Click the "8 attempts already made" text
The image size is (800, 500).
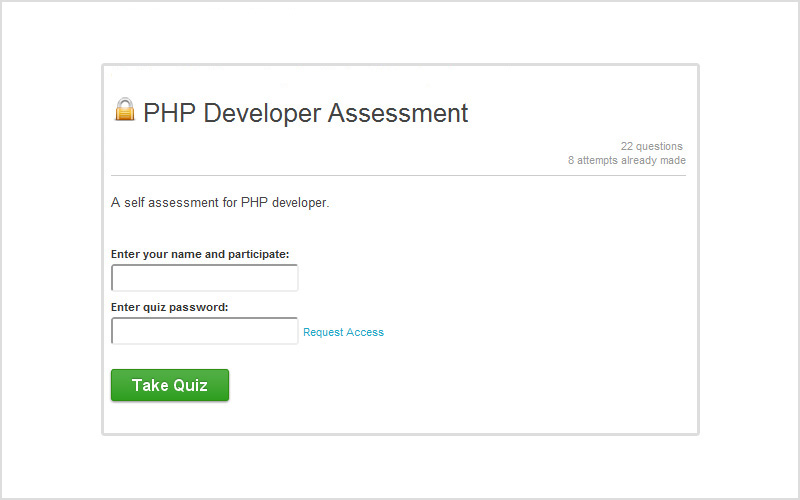coord(627,160)
